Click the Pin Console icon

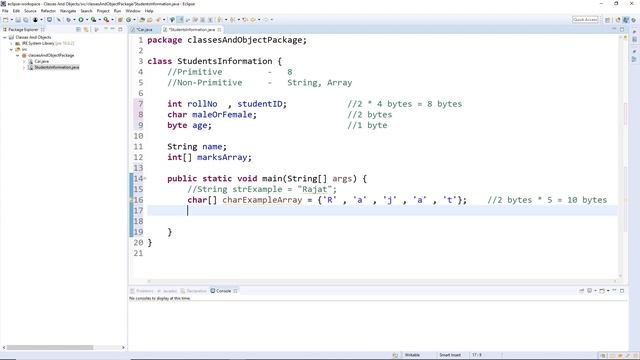coord(581,291)
